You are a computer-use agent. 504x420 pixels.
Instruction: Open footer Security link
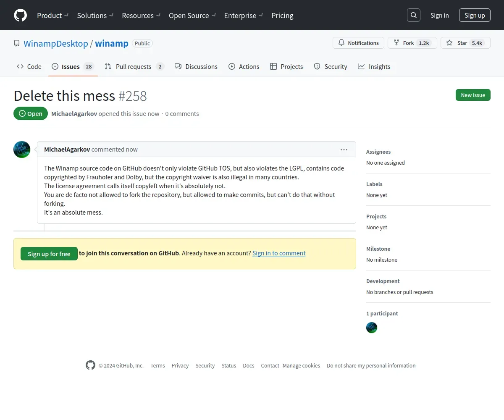205,365
